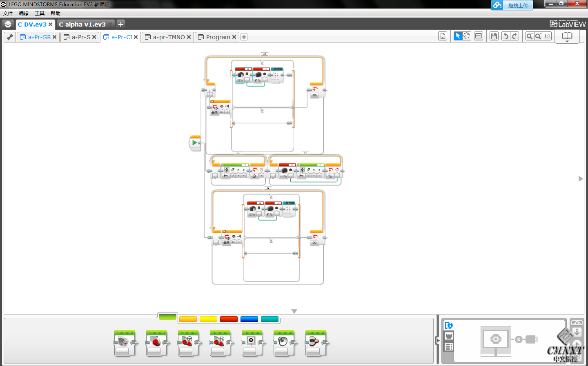
Task: Select the orange Flow Control palette tab
Action: point(188,319)
